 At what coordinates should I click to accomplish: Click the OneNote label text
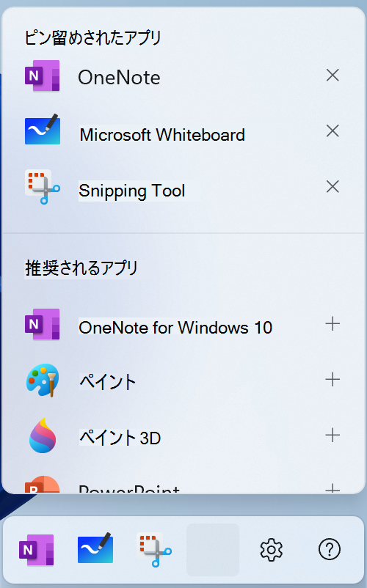(119, 78)
